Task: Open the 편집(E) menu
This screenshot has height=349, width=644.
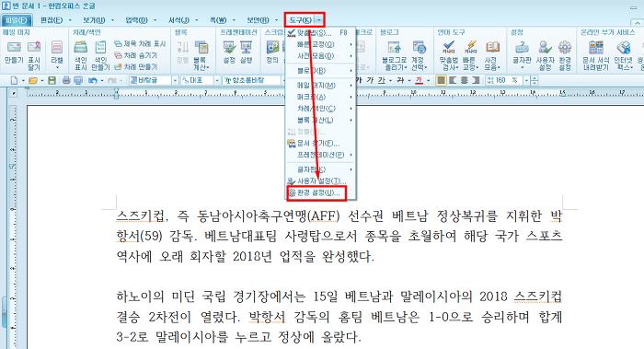Action: [x=52, y=19]
